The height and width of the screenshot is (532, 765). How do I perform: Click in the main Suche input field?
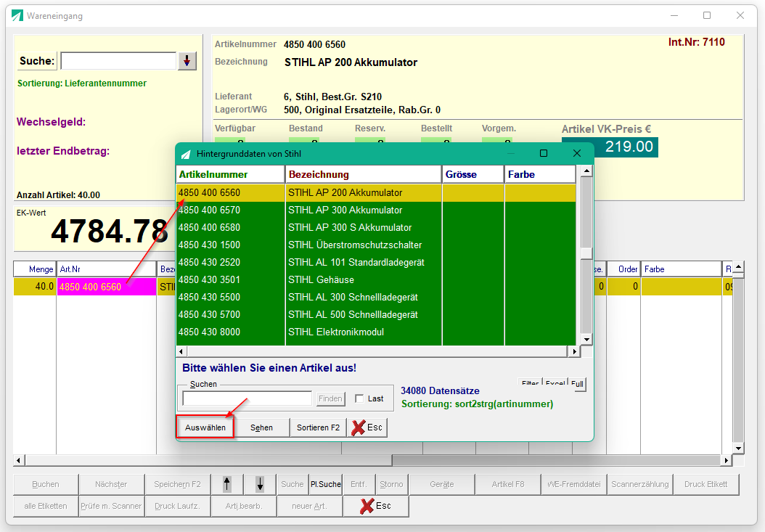pos(118,61)
